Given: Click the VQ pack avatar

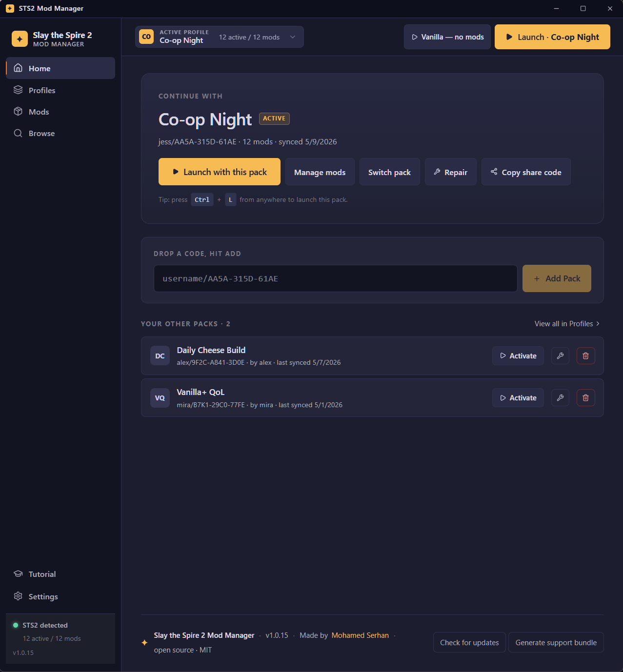Looking at the screenshot, I should click(160, 398).
